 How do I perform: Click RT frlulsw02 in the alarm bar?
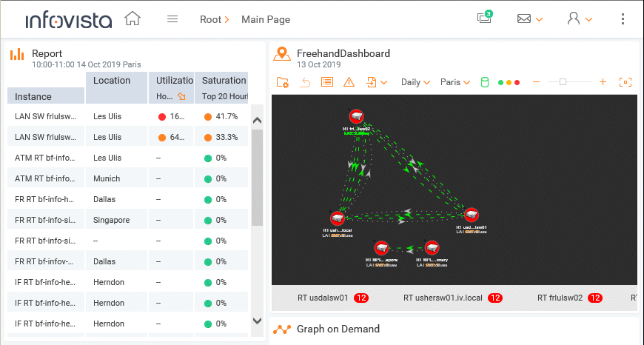pyautogui.click(x=560, y=298)
